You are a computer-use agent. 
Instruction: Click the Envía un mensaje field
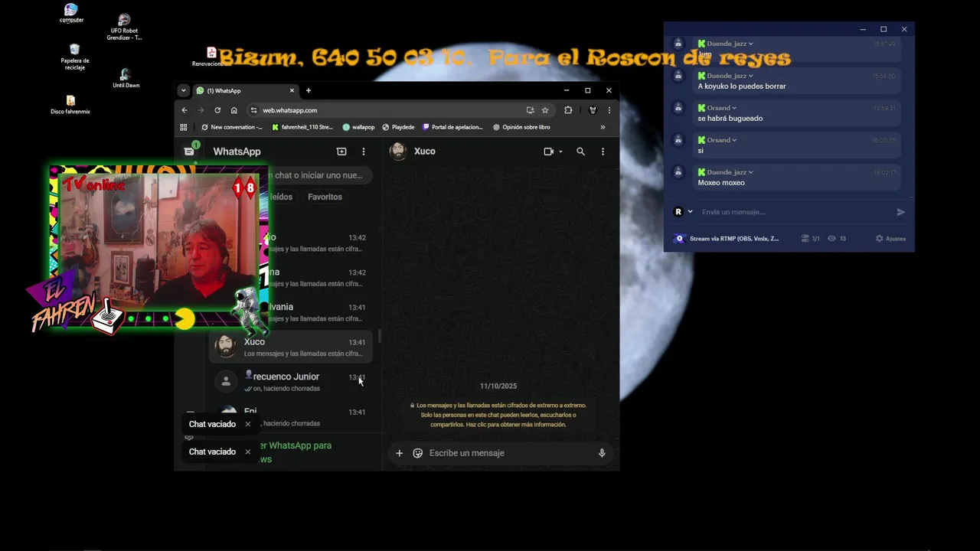pos(795,212)
